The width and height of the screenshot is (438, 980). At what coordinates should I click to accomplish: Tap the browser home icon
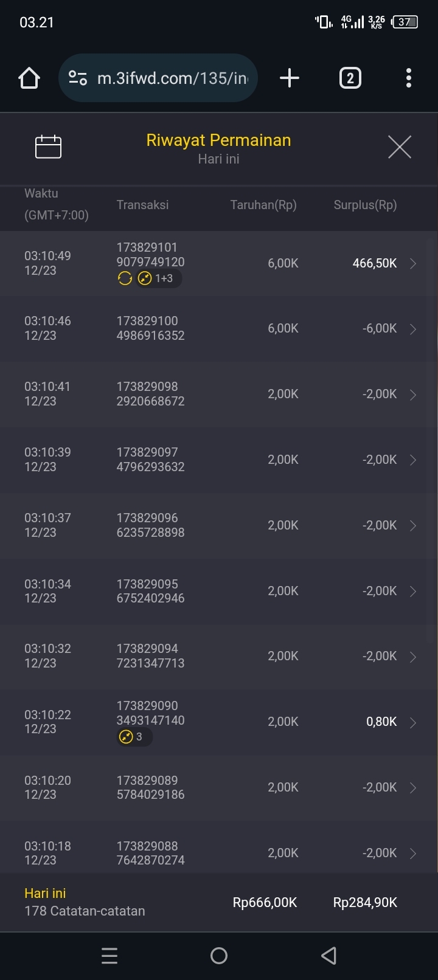[29, 78]
